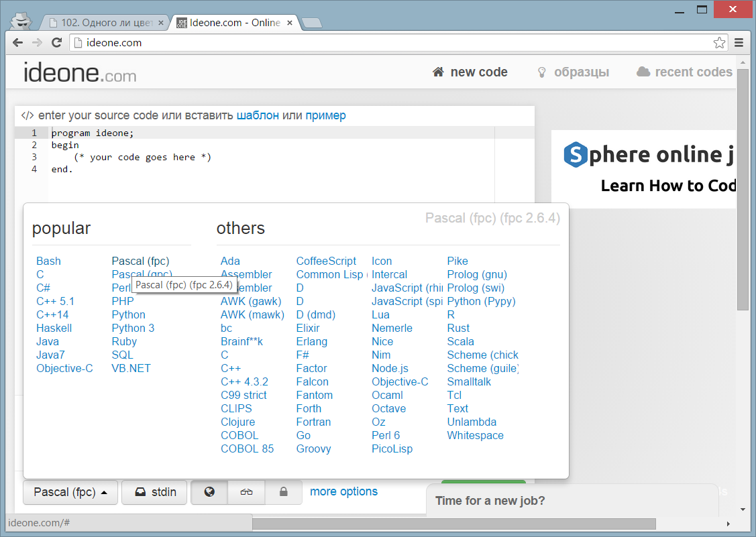Toggle the Pascal (fpc) language dropdown
The width and height of the screenshot is (756, 537).
[70, 491]
